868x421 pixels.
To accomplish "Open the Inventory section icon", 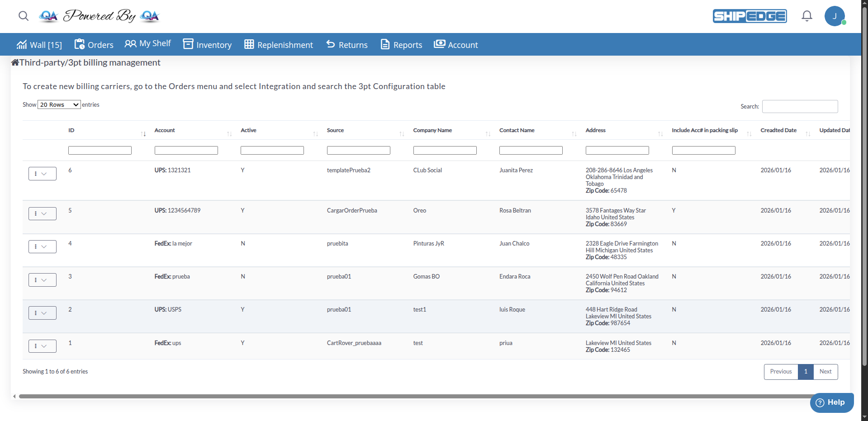I will coord(188,44).
